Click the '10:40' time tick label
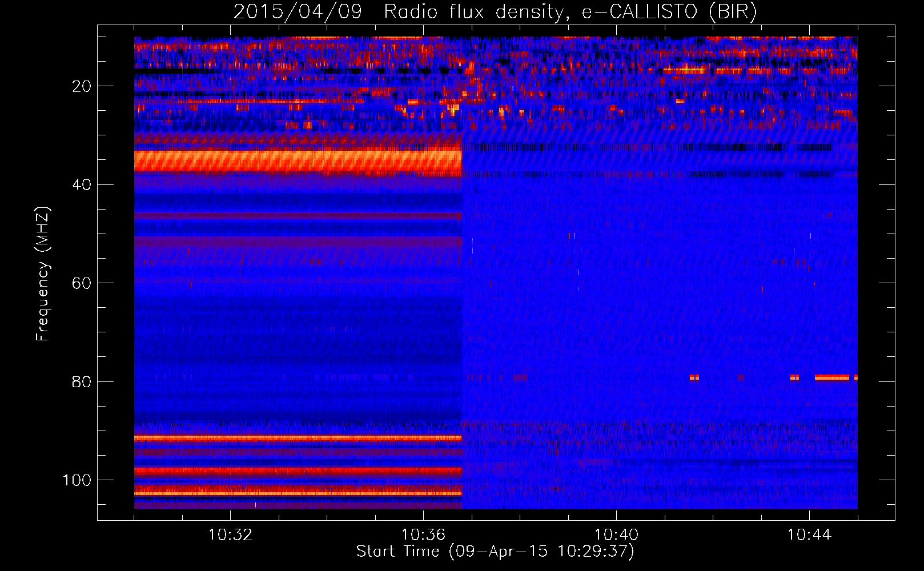 pos(616,535)
